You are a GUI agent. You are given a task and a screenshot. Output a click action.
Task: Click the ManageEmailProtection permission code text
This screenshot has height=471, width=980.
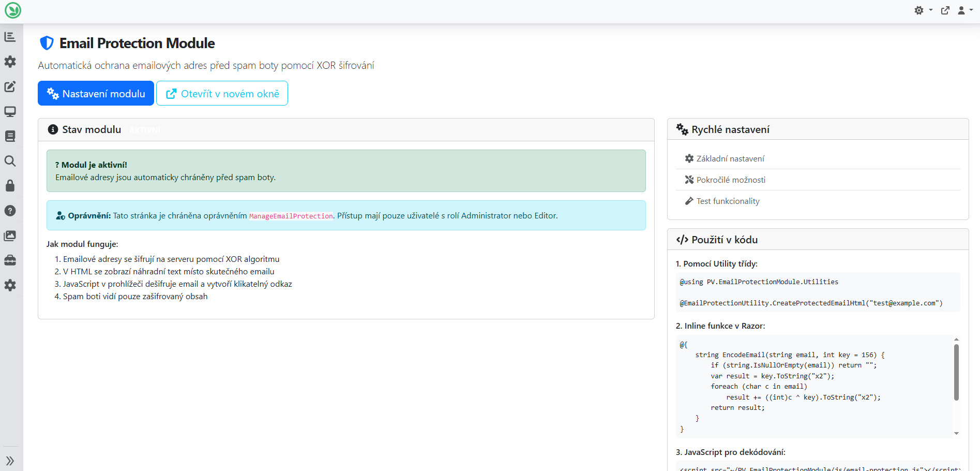click(291, 216)
